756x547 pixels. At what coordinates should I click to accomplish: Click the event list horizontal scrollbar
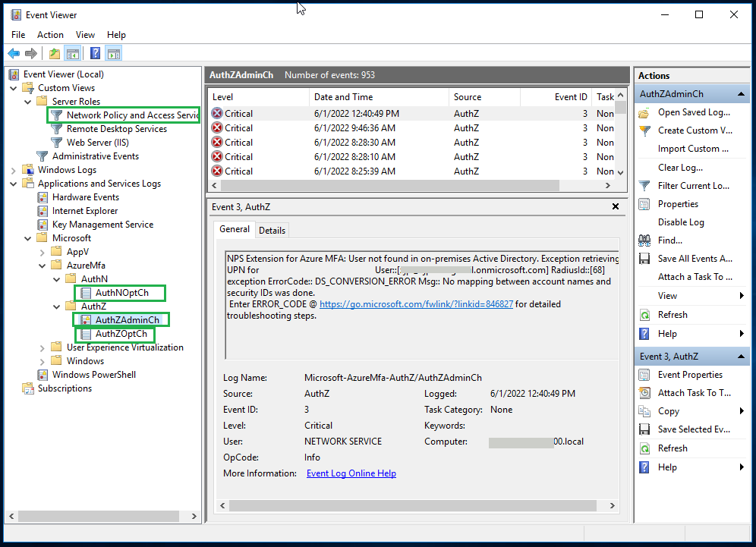[x=389, y=186]
